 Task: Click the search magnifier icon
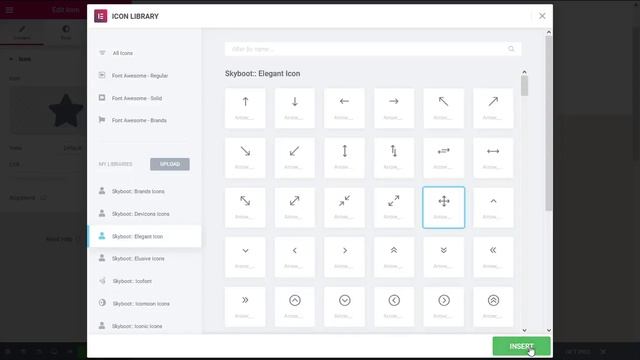(x=511, y=49)
